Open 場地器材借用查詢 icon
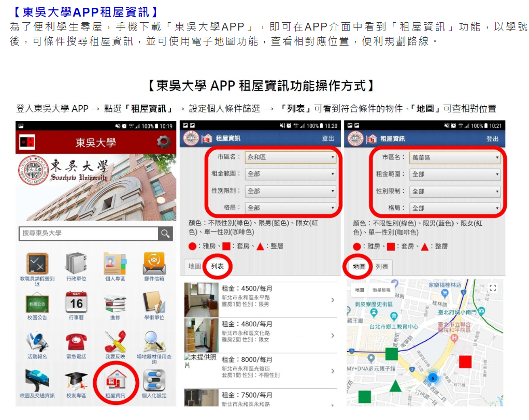This screenshot has height=420, width=529. (x=154, y=341)
